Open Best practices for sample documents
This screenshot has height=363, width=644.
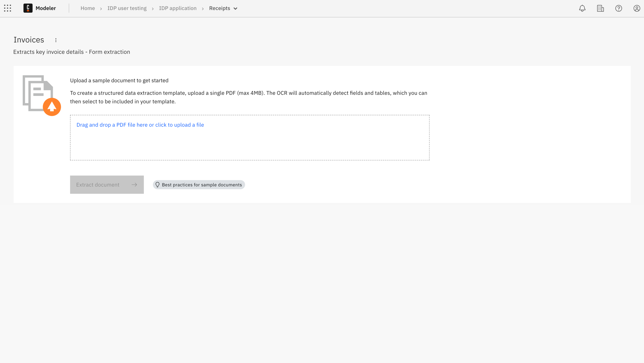[x=201, y=185]
